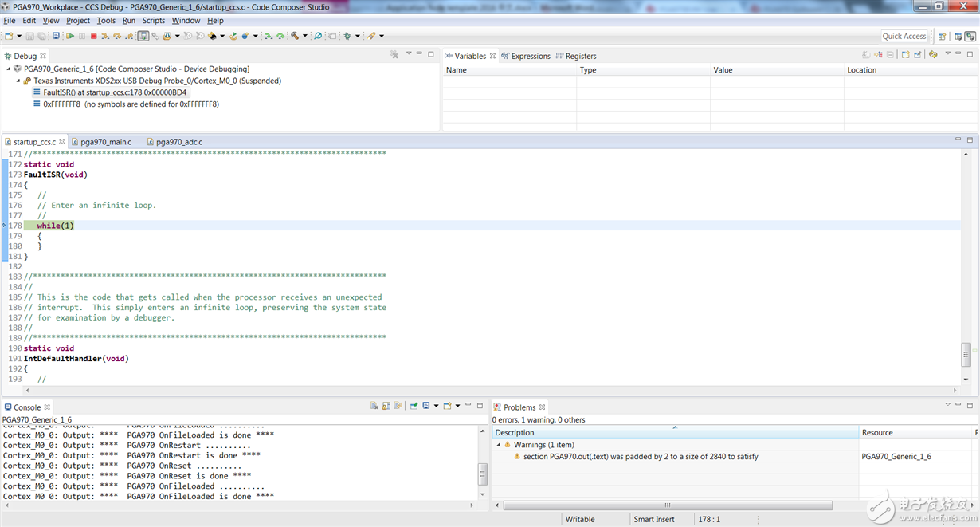Click the Quick Access search field
Image resolution: width=980 pixels, height=527 pixels.
click(904, 36)
